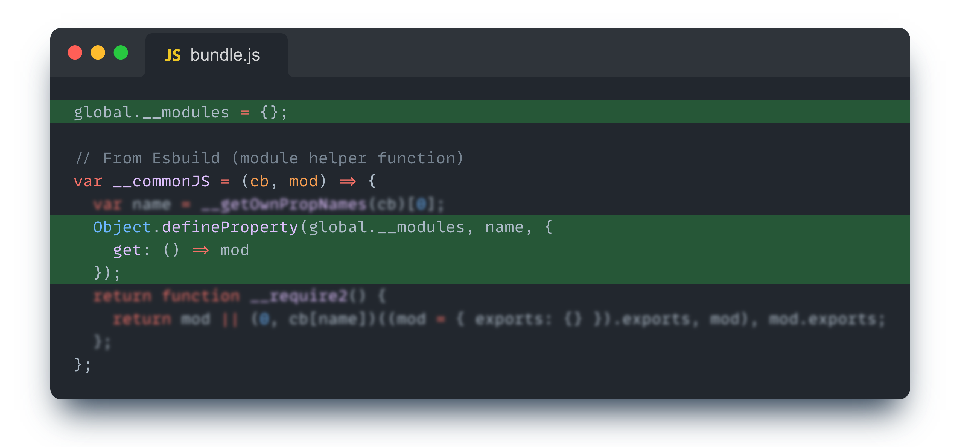Click the __commonJS variable name
The height and width of the screenshot is (447, 980).
161,181
